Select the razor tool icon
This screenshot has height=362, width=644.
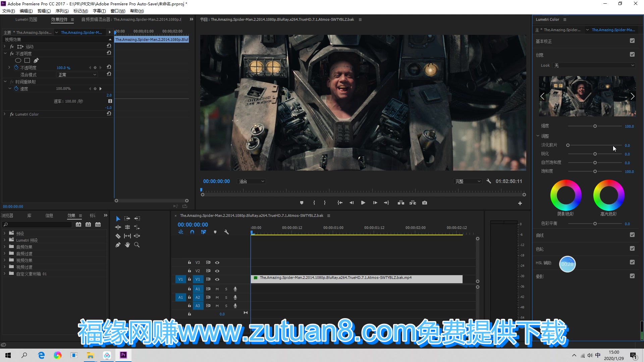point(118,236)
